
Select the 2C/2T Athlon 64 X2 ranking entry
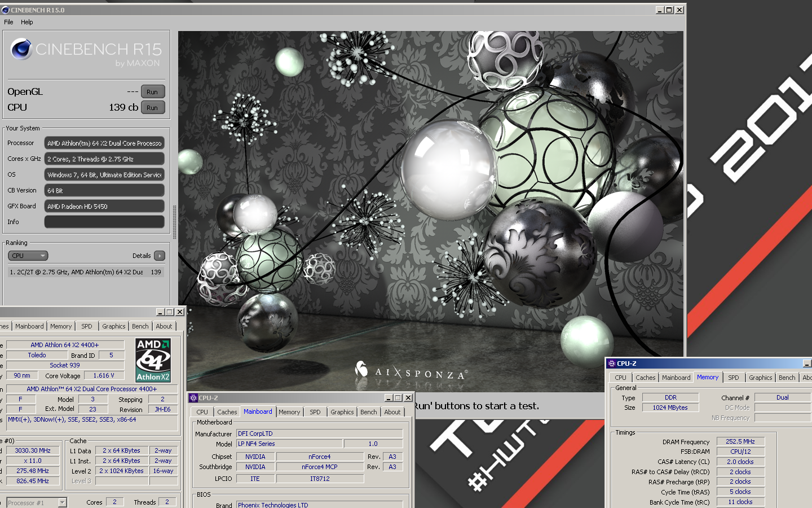pyautogui.click(x=86, y=272)
